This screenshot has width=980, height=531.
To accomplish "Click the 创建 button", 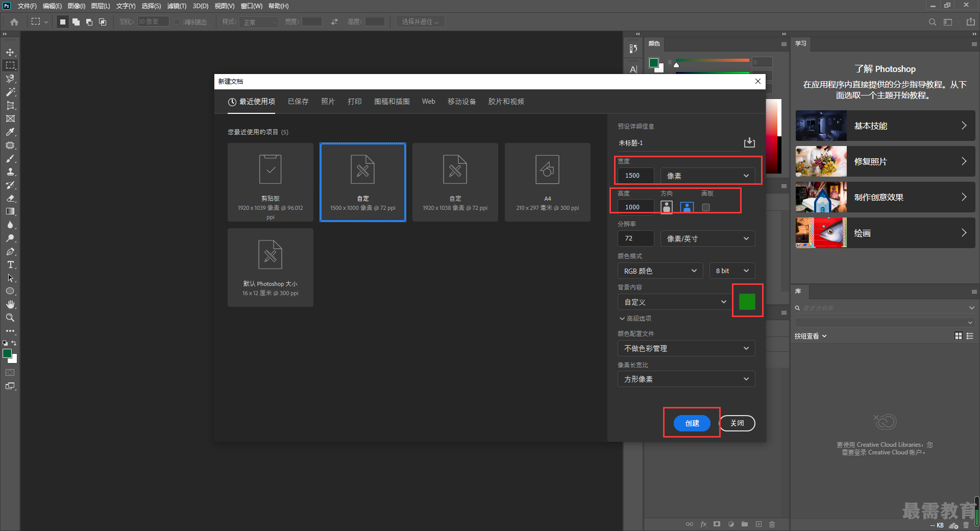I will point(692,423).
